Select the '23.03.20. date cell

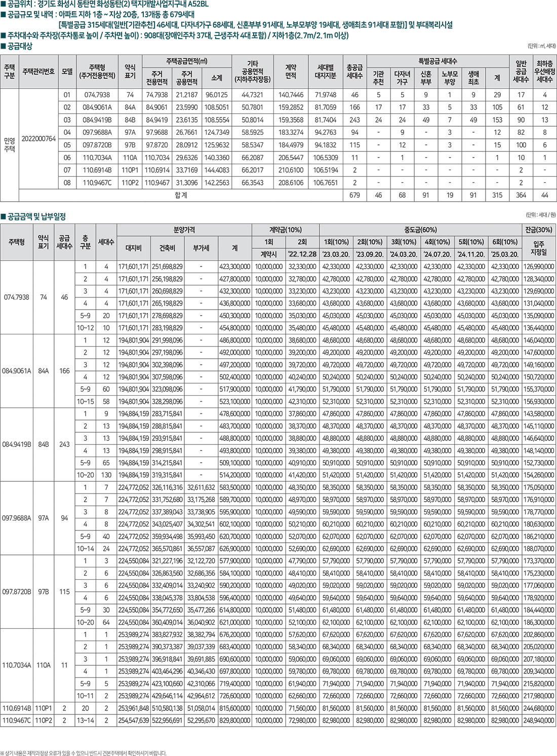click(336, 254)
